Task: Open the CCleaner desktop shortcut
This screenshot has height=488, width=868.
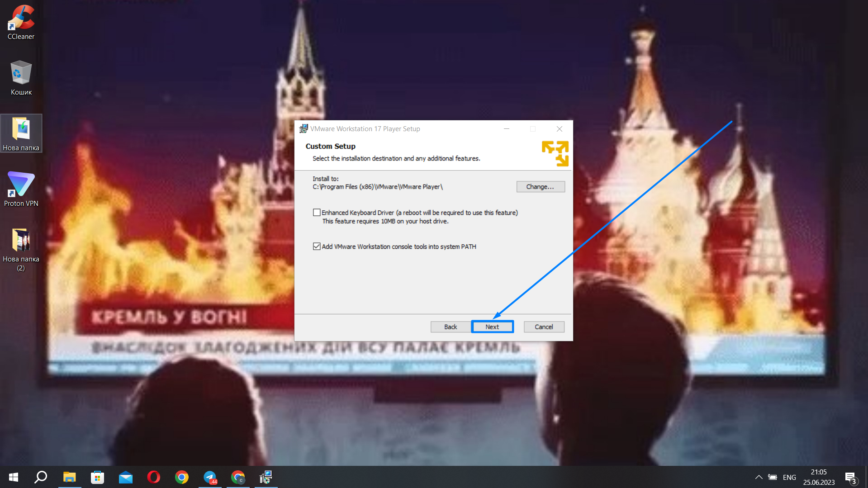Action: pos(21,22)
